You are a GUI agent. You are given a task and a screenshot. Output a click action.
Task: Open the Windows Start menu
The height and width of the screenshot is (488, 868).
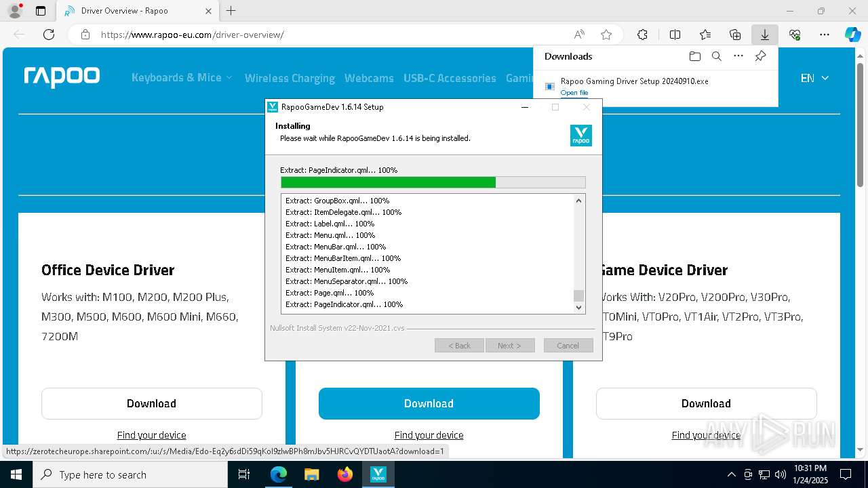[16, 474]
